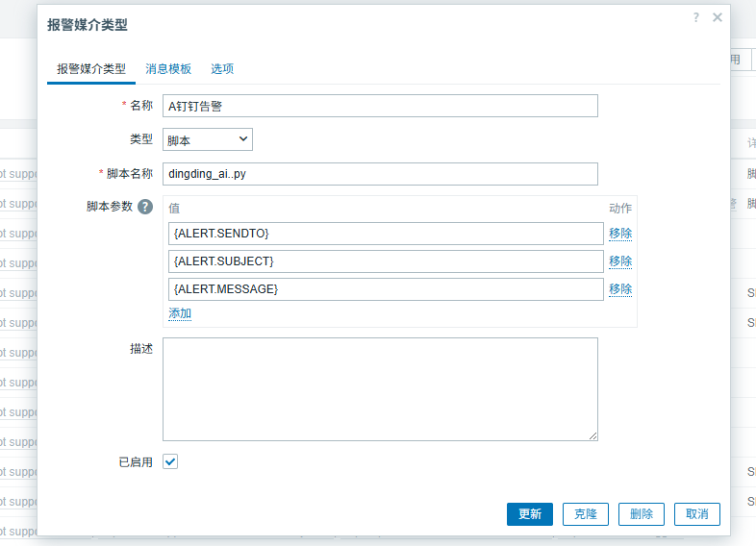Select the 报警媒介类型 tab
The height and width of the screenshot is (546, 756).
(x=90, y=69)
